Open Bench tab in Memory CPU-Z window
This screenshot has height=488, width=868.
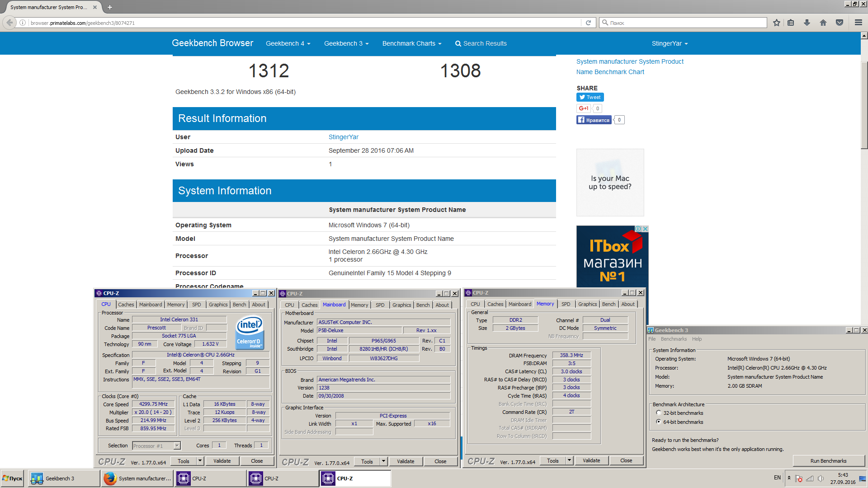click(609, 304)
